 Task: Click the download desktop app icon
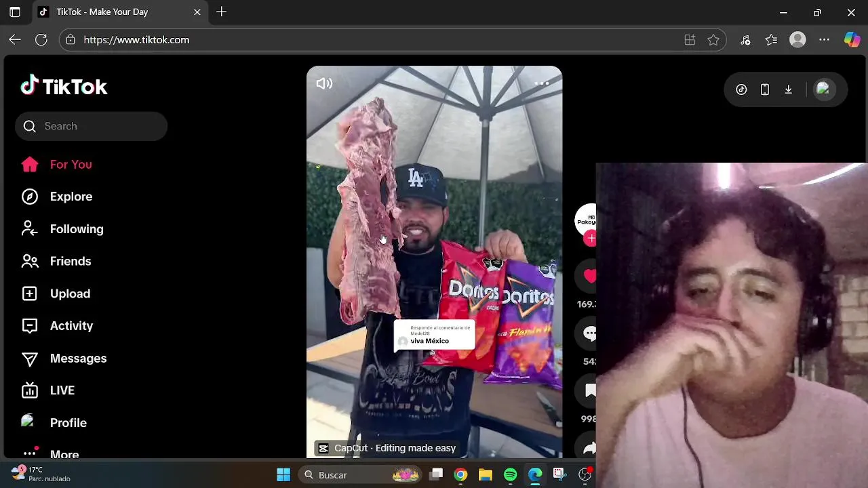pyautogui.click(x=788, y=89)
